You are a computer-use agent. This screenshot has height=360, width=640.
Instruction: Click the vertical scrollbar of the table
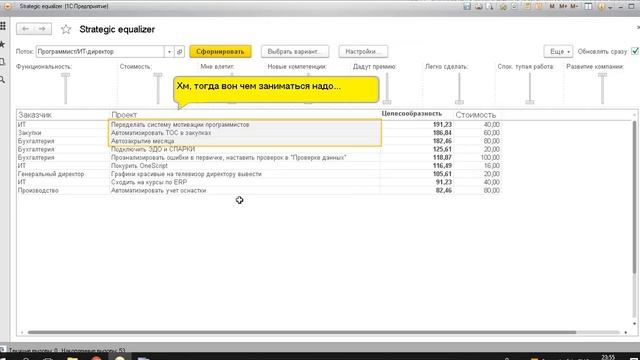634,197
